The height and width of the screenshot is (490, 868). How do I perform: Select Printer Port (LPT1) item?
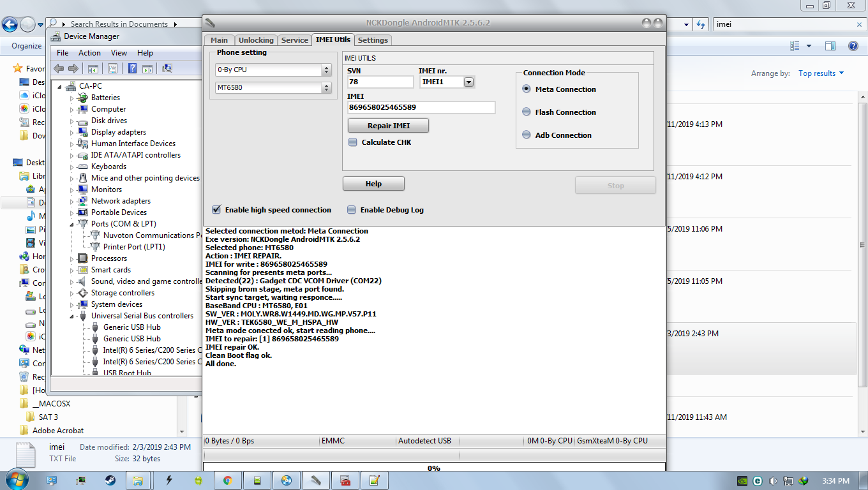coord(134,247)
